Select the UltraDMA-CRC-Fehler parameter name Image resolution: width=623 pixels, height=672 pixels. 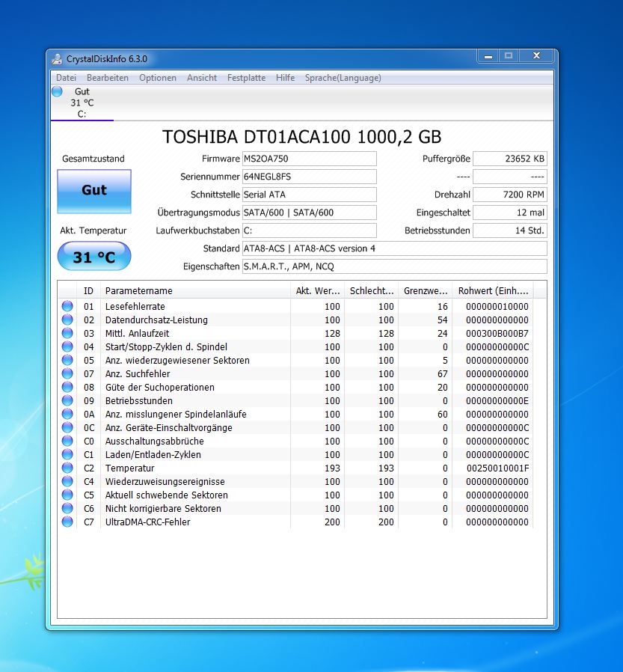(x=148, y=522)
